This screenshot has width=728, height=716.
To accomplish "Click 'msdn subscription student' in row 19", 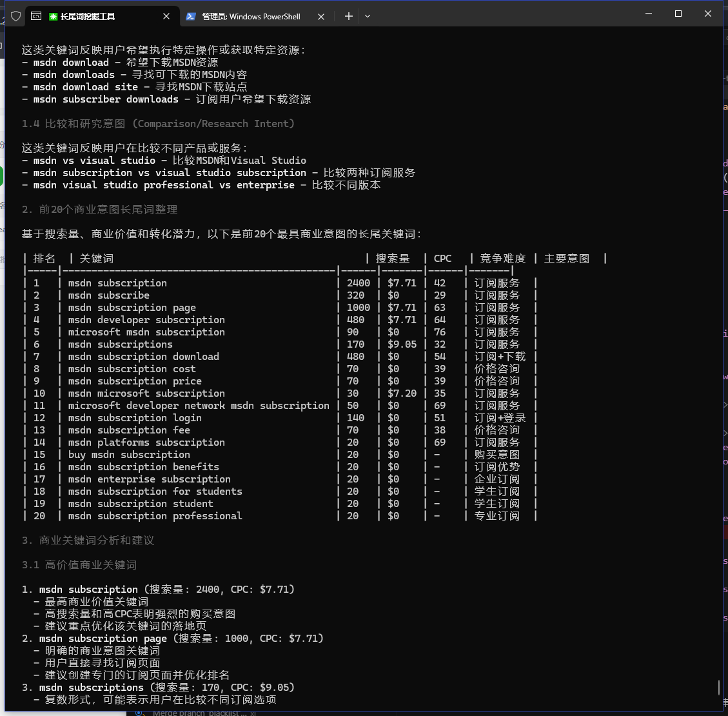I will click(x=141, y=504).
